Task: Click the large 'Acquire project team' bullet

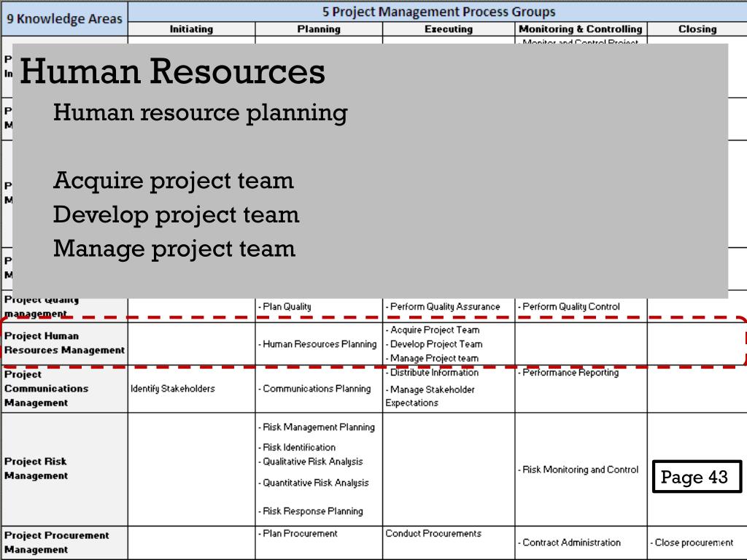Action: (174, 181)
